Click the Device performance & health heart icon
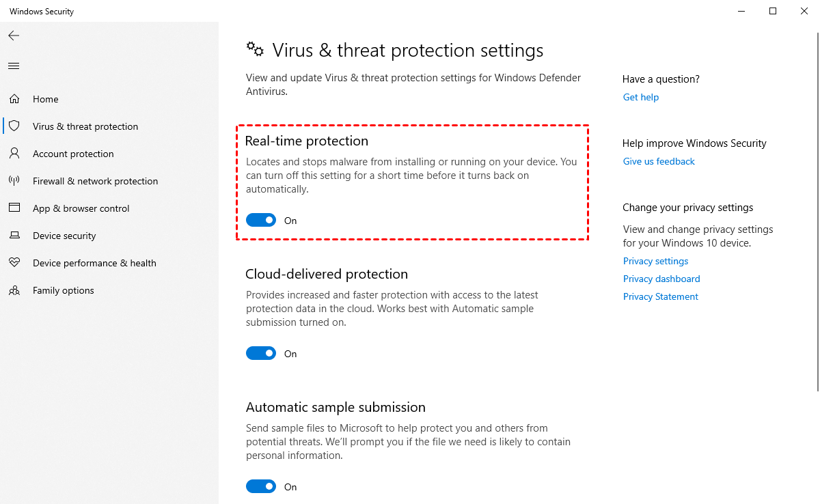Image resolution: width=820 pixels, height=504 pixels. point(14,263)
